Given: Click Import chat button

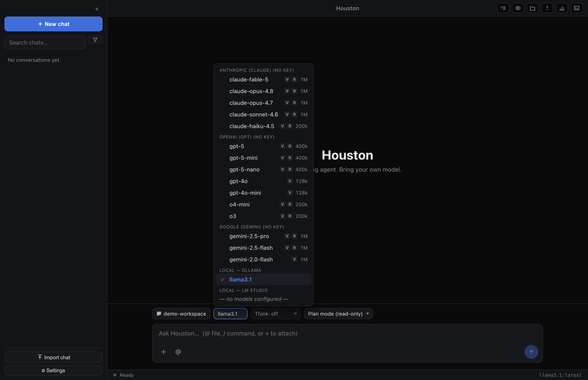Looking at the screenshot, I should (x=53, y=357).
